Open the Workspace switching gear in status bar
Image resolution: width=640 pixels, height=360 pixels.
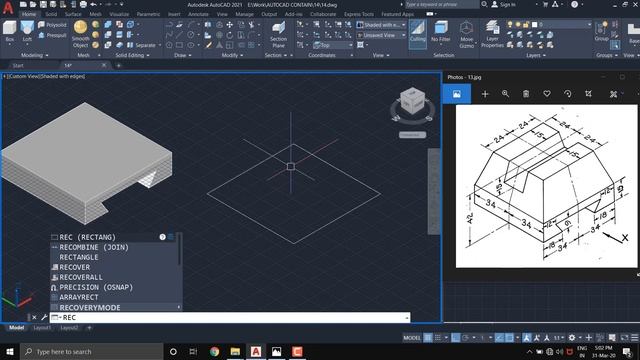(x=573, y=338)
